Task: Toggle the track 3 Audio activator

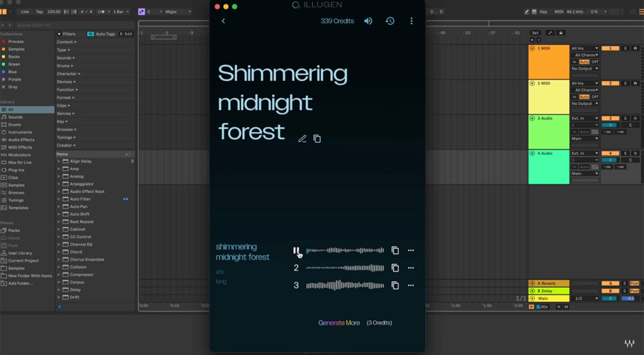Action: click(x=610, y=118)
